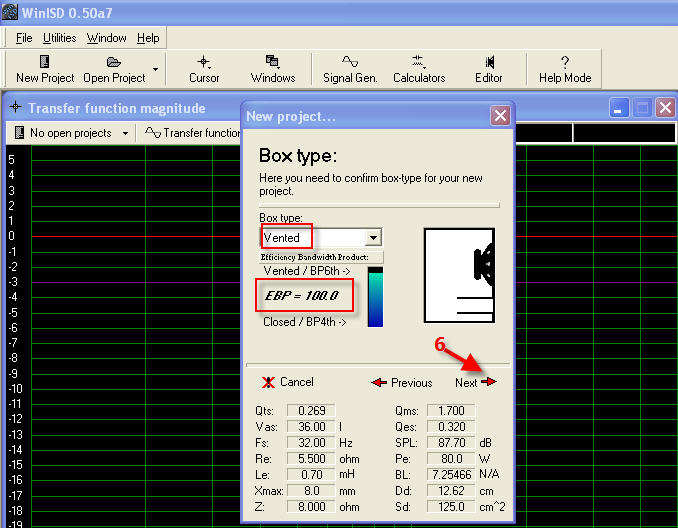Image resolution: width=678 pixels, height=528 pixels.
Task: Click the Cancel button in New project dialog
Action: (287, 382)
